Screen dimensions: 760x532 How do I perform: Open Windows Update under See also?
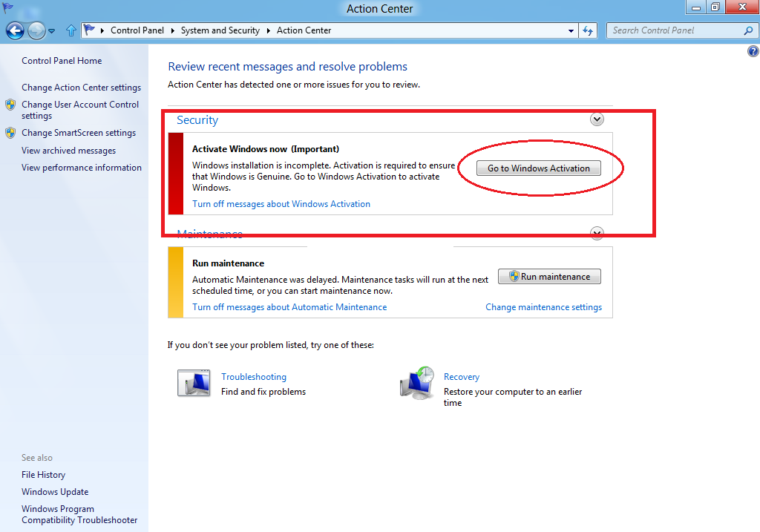pos(55,492)
